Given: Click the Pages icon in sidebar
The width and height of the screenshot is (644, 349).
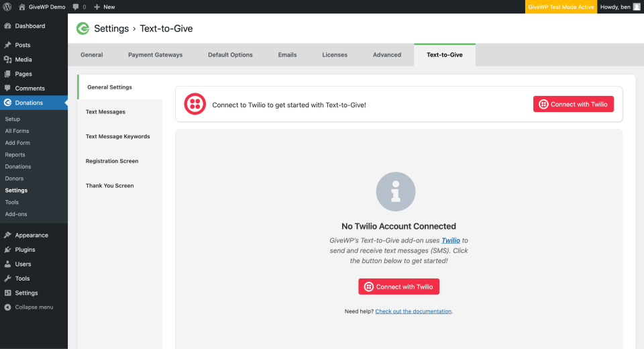Looking at the screenshot, I should [7, 74].
